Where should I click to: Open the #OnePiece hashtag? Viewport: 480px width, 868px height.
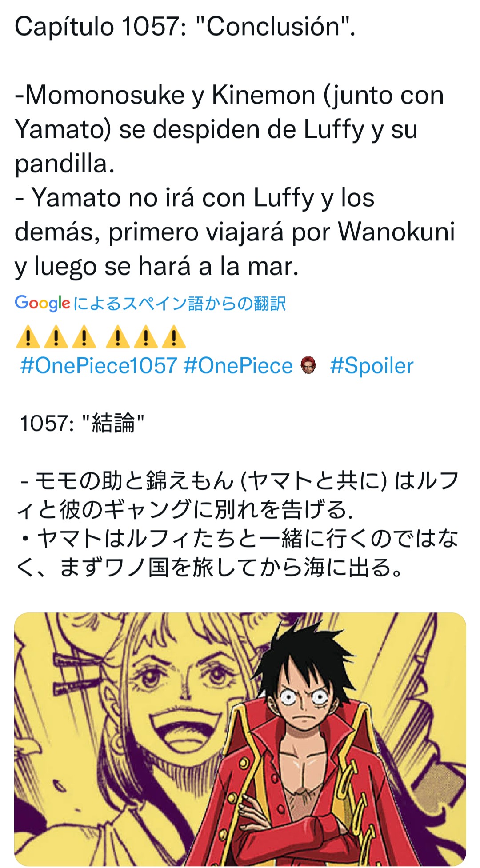pyautogui.click(x=238, y=366)
